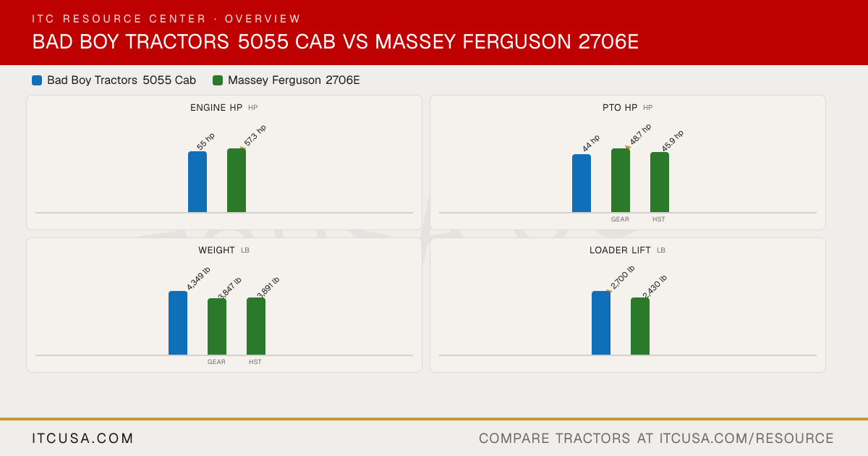868x456 pixels.
Task: Click the blue 4,349 lb weight bar
Action: coord(178,323)
